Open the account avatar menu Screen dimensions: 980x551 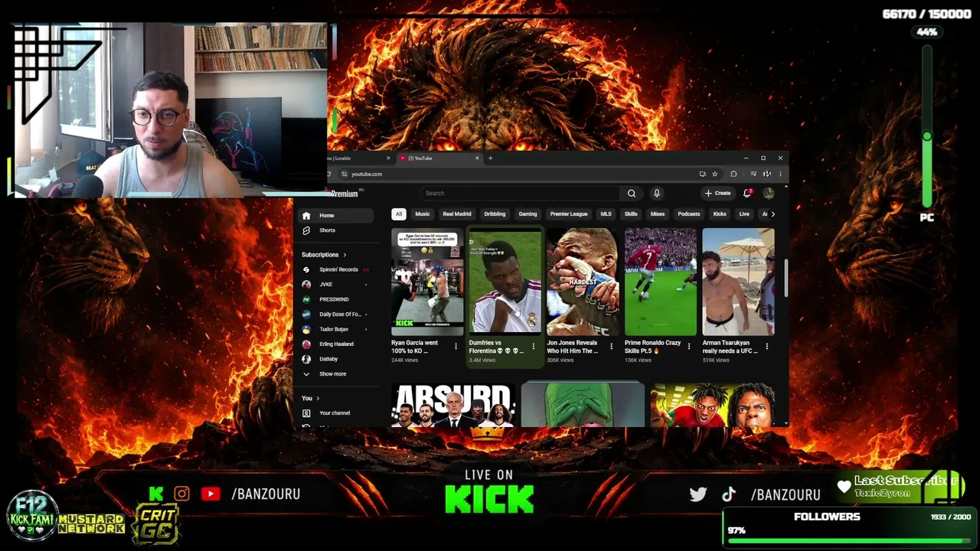point(769,193)
